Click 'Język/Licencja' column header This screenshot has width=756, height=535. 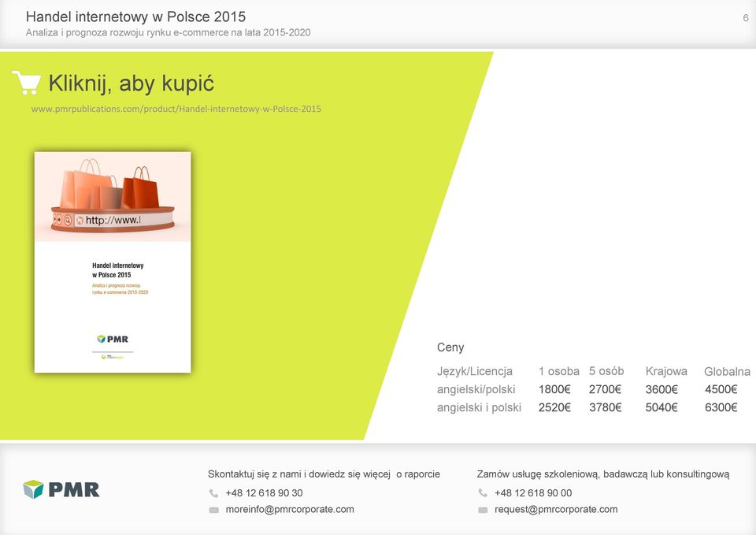(474, 371)
